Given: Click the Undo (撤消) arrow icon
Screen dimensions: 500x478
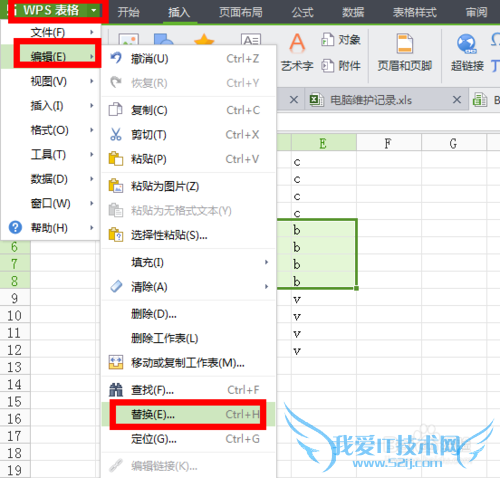Looking at the screenshot, I should pyautogui.click(x=116, y=58).
